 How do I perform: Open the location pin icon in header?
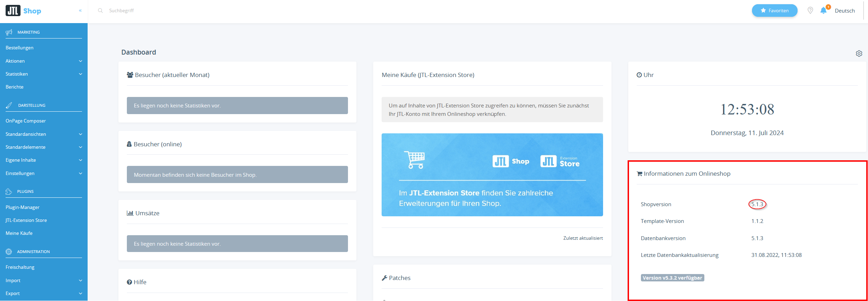click(x=810, y=10)
